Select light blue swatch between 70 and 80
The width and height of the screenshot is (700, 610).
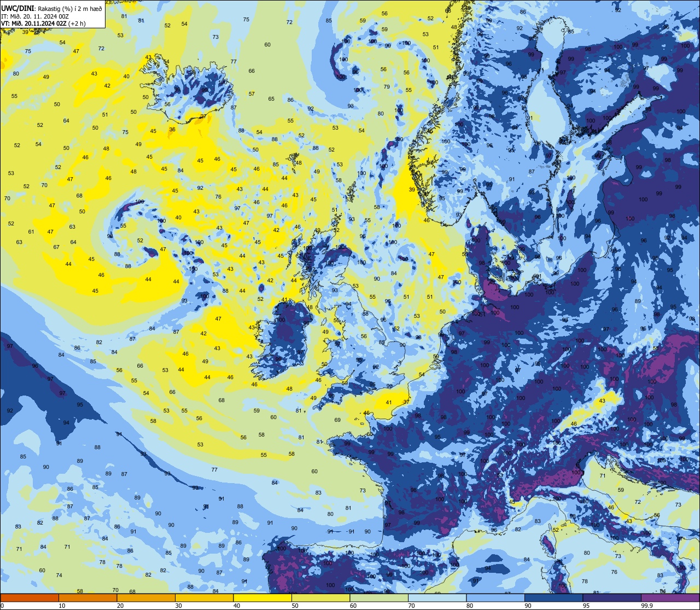pos(437,597)
